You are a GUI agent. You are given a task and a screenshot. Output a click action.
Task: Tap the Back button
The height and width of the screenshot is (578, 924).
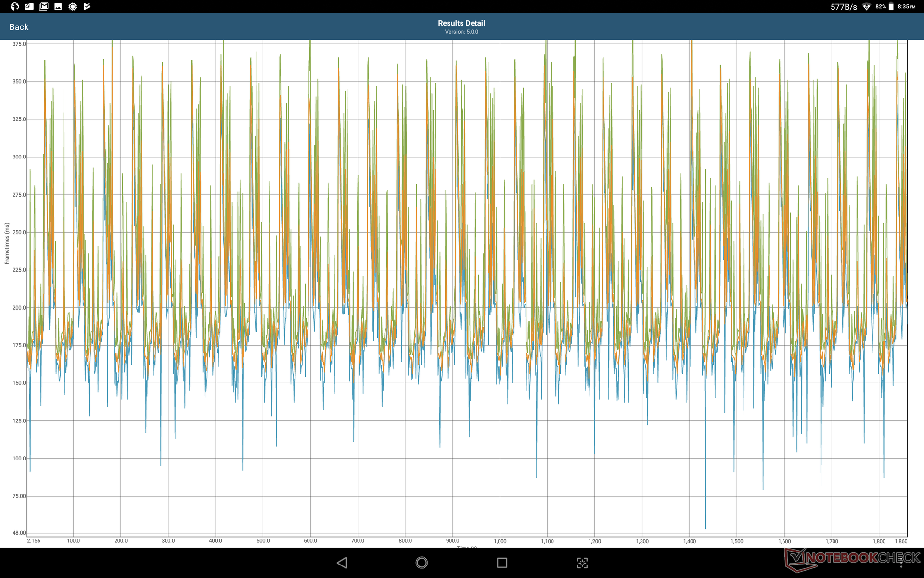19,27
